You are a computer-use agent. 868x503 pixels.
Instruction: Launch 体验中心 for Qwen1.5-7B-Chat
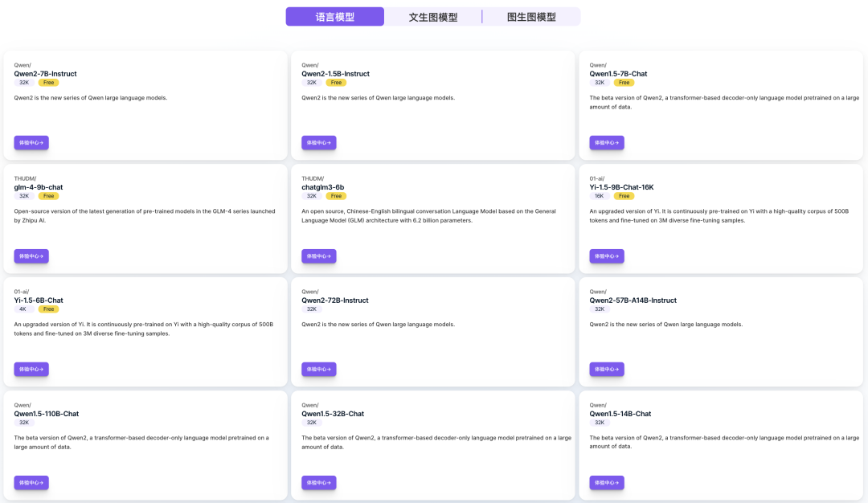pyautogui.click(x=607, y=143)
